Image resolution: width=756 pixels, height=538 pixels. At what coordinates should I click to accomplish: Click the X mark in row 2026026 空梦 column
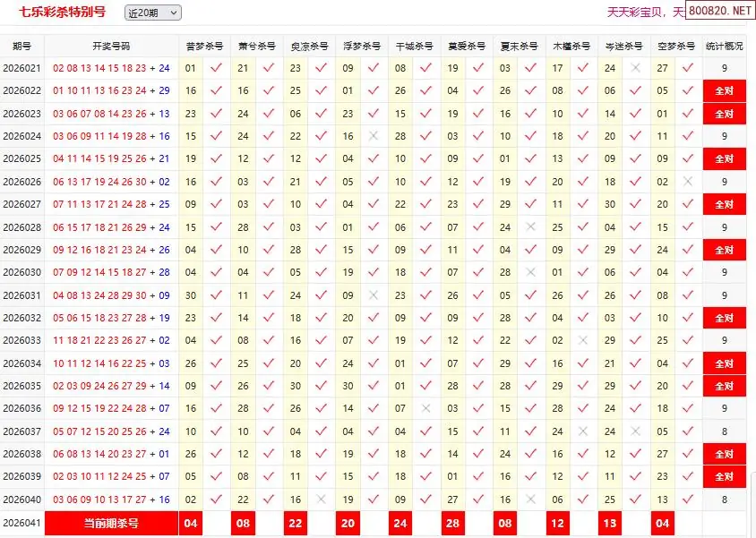(x=688, y=182)
